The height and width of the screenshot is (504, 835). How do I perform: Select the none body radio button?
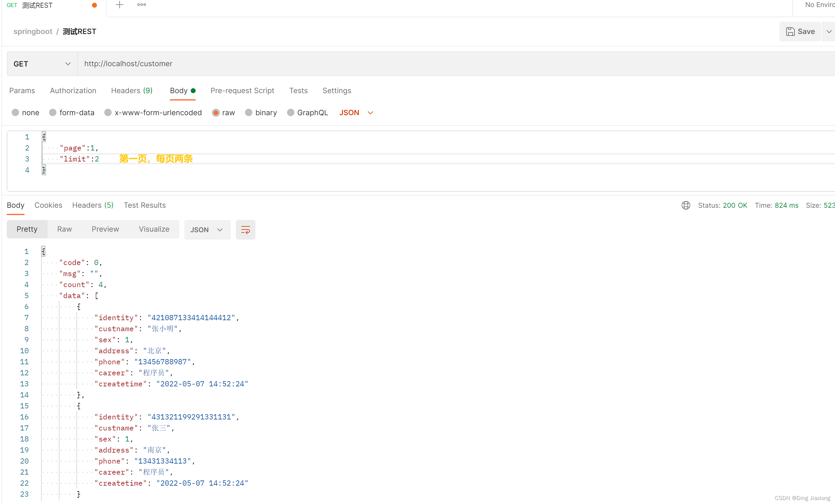[15, 112]
